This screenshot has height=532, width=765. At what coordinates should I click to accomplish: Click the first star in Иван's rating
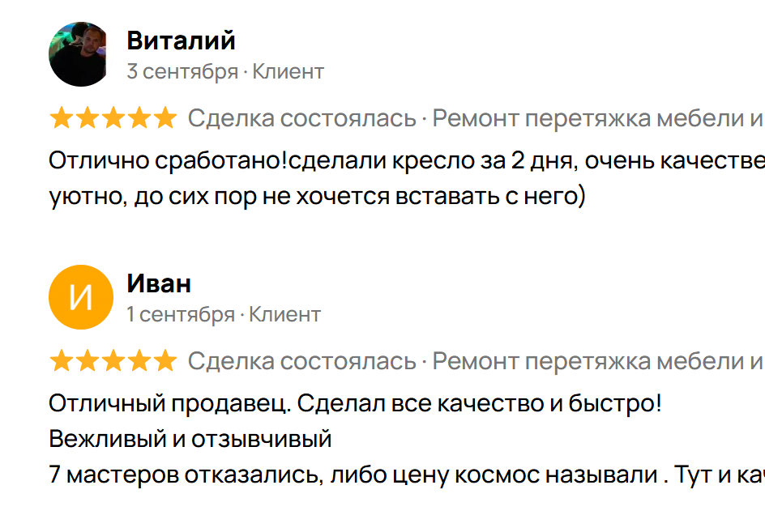[61, 361]
